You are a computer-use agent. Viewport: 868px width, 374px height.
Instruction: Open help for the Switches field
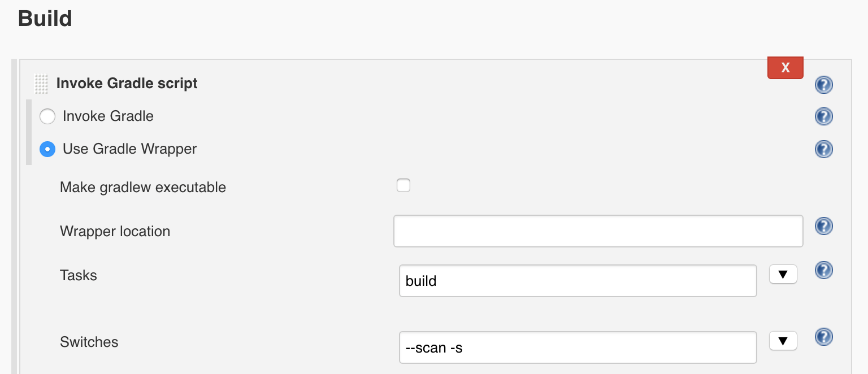[823, 337]
